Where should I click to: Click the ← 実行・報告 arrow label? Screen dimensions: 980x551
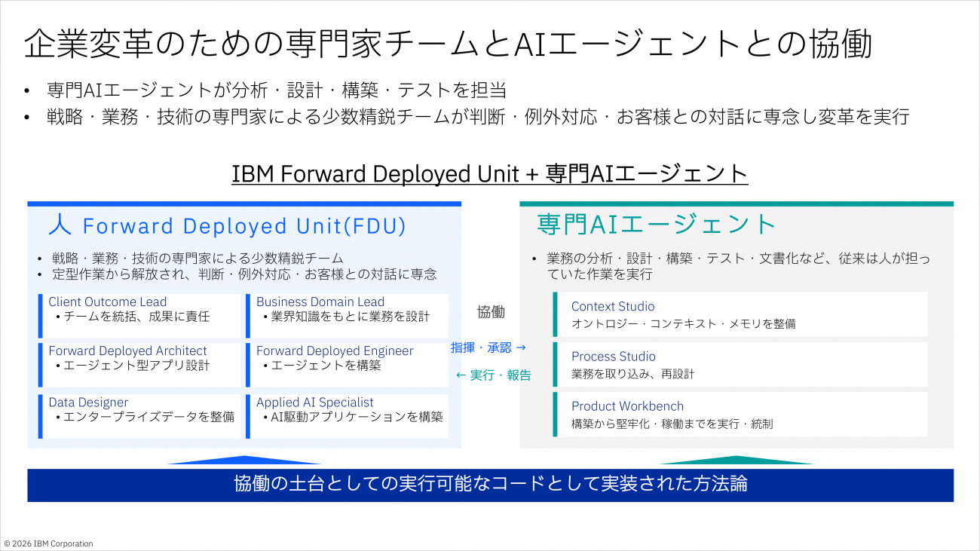pos(494,375)
